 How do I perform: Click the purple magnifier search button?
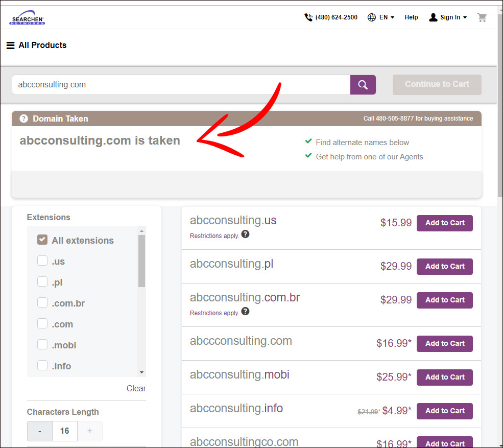(363, 85)
